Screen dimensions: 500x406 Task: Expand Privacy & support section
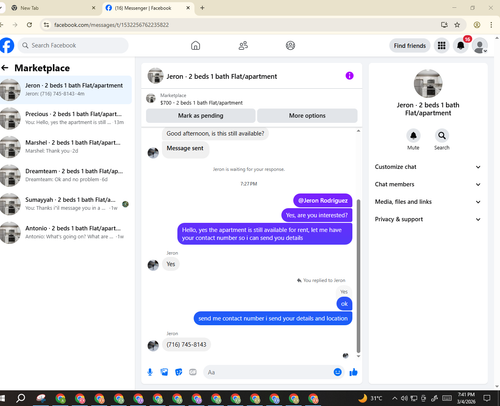[x=428, y=219]
